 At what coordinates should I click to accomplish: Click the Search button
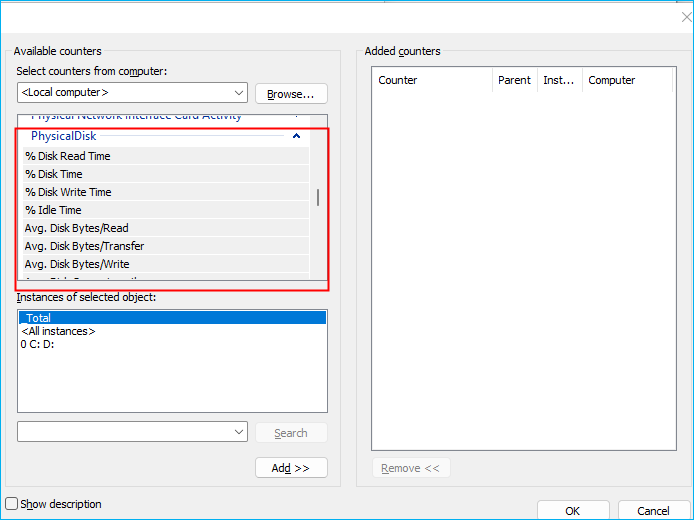(291, 433)
